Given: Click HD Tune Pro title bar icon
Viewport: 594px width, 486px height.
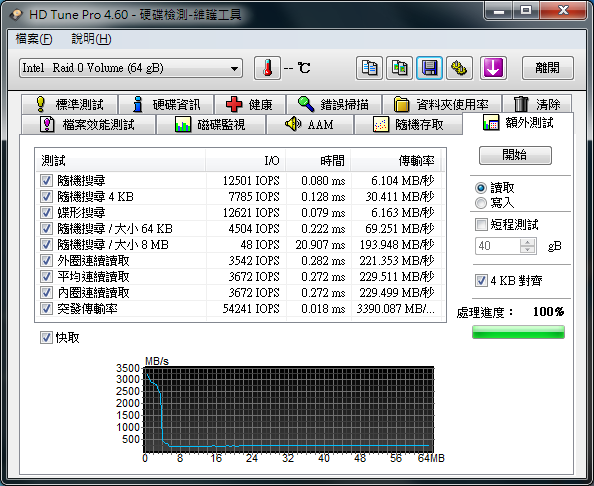Looking at the screenshot, I should 16,14.
